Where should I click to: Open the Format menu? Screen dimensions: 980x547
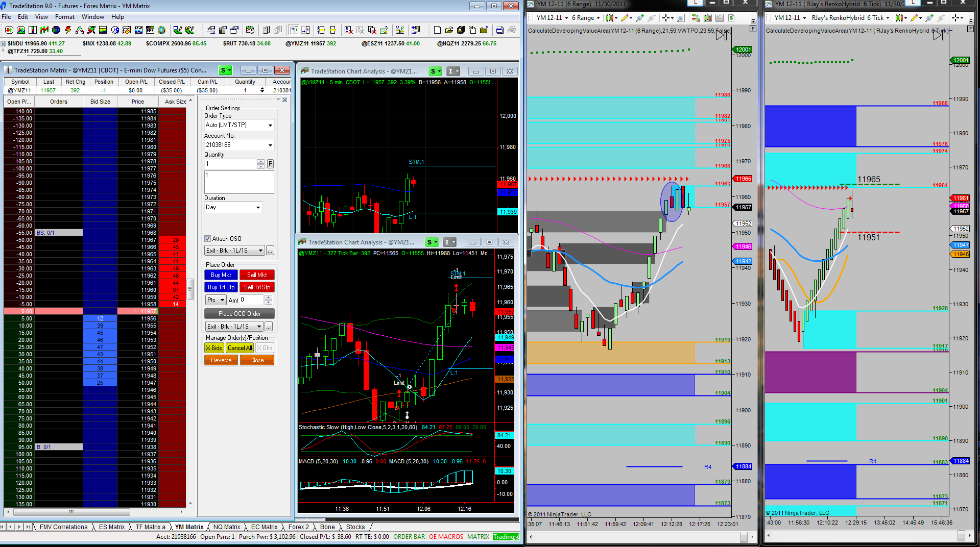pyautogui.click(x=65, y=17)
